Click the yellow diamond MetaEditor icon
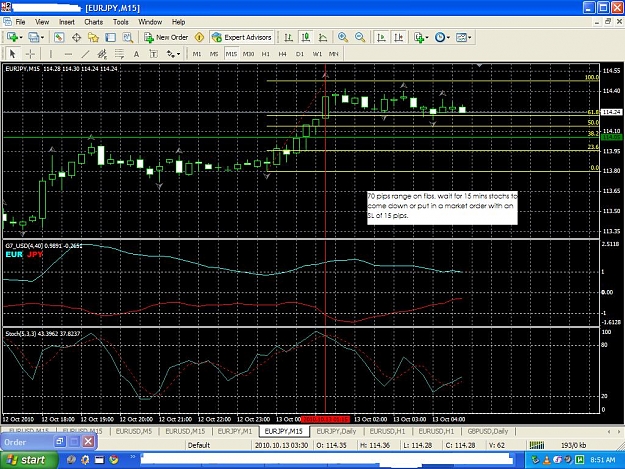This screenshot has width=625, height=469. click(199, 37)
